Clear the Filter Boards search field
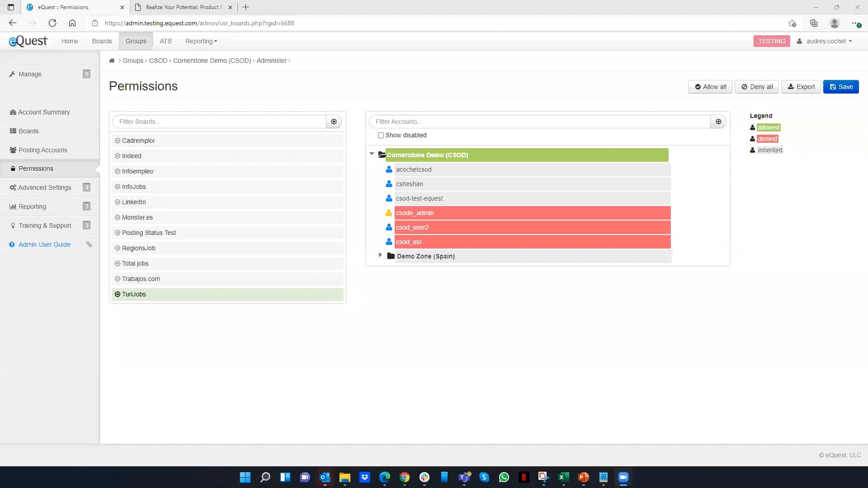868x488 pixels. [x=334, y=122]
